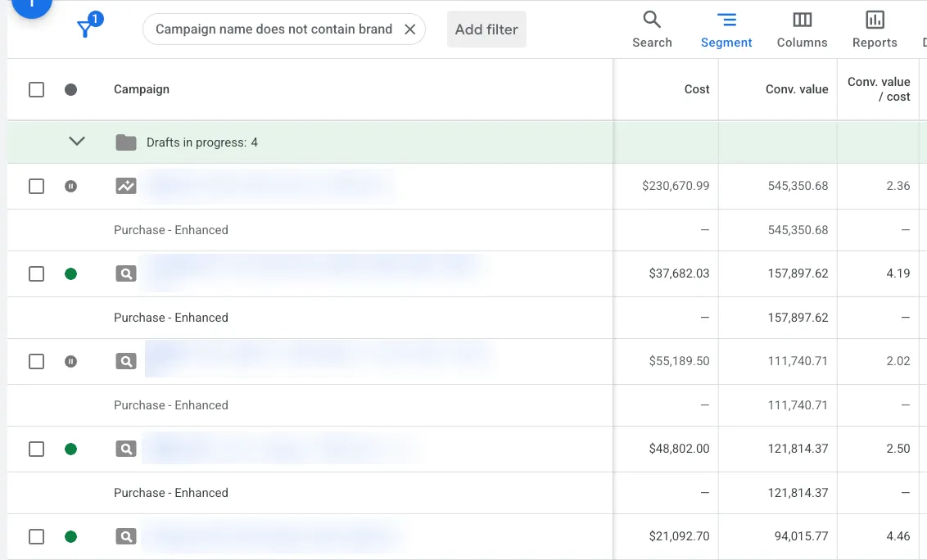Collapse the Drafts in progress section
Viewport: 927px width, 560px height.
click(77, 142)
